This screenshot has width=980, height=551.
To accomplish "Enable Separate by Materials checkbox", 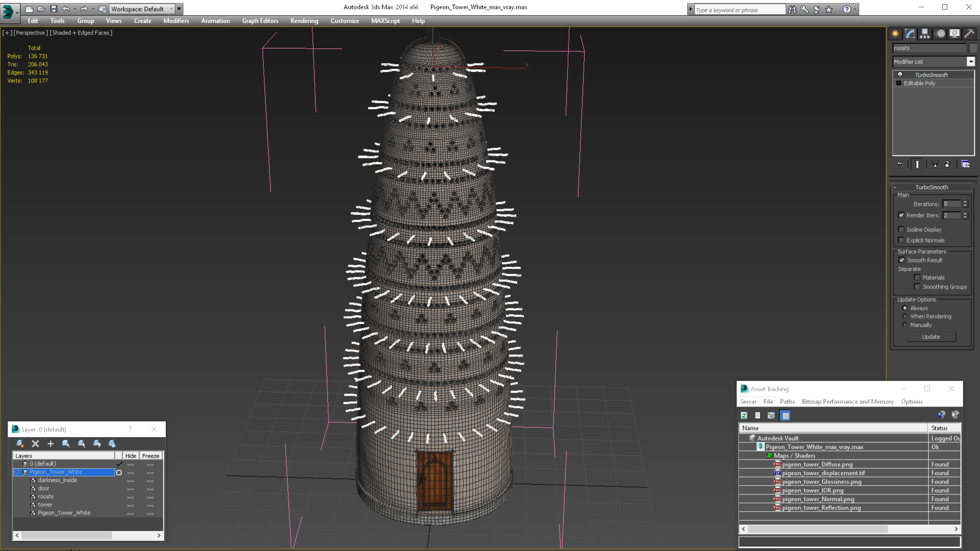I will coord(917,277).
